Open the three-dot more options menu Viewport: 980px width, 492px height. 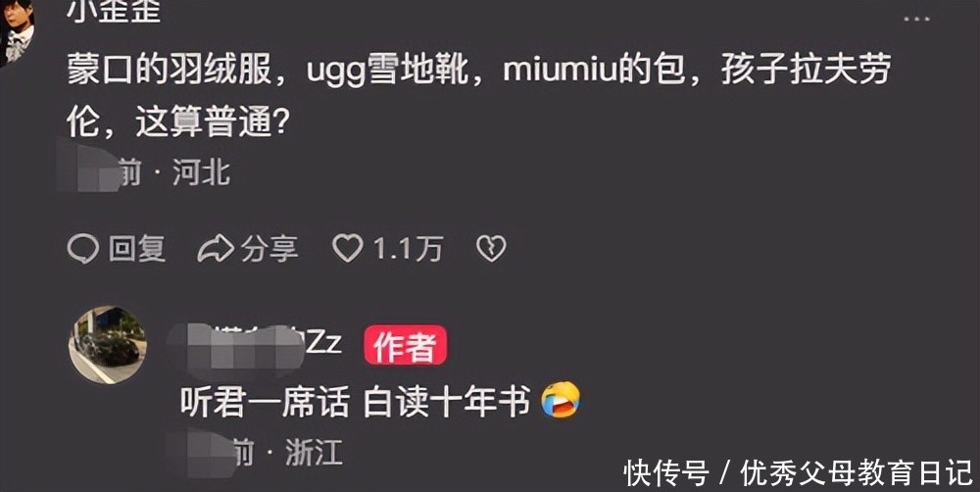pos(916,19)
